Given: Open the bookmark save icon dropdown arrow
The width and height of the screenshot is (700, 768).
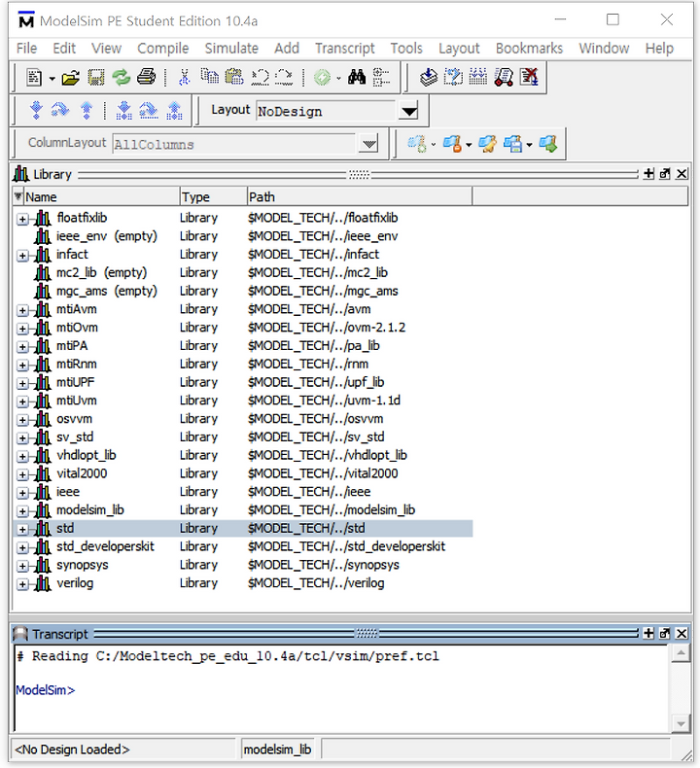Looking at the screenshot, I should point(529,145).
